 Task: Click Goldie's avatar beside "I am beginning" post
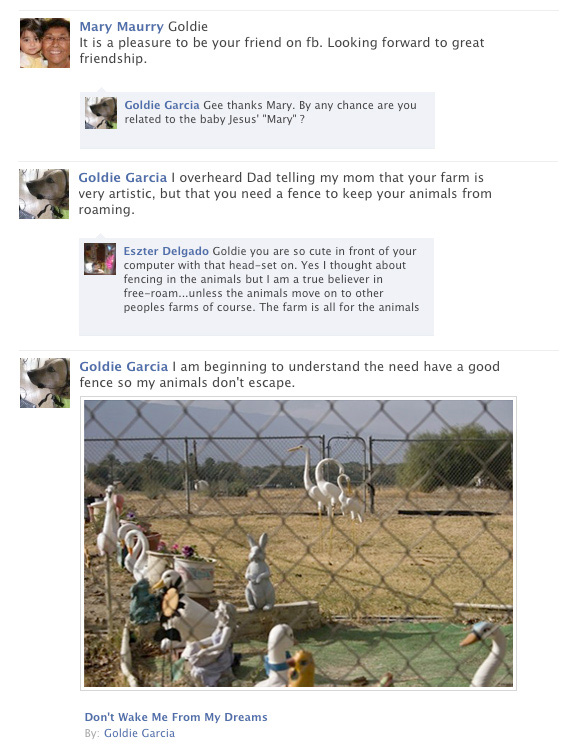45,383
